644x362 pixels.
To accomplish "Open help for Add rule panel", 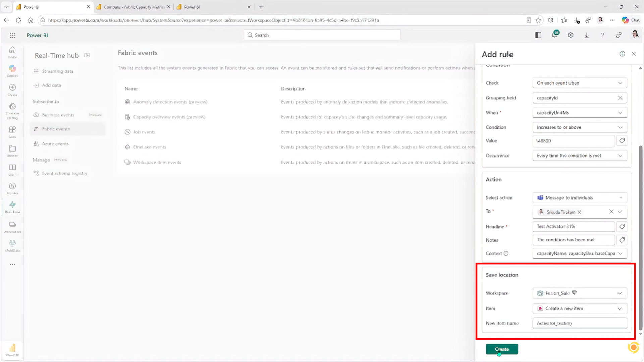I will click(622, 54).
